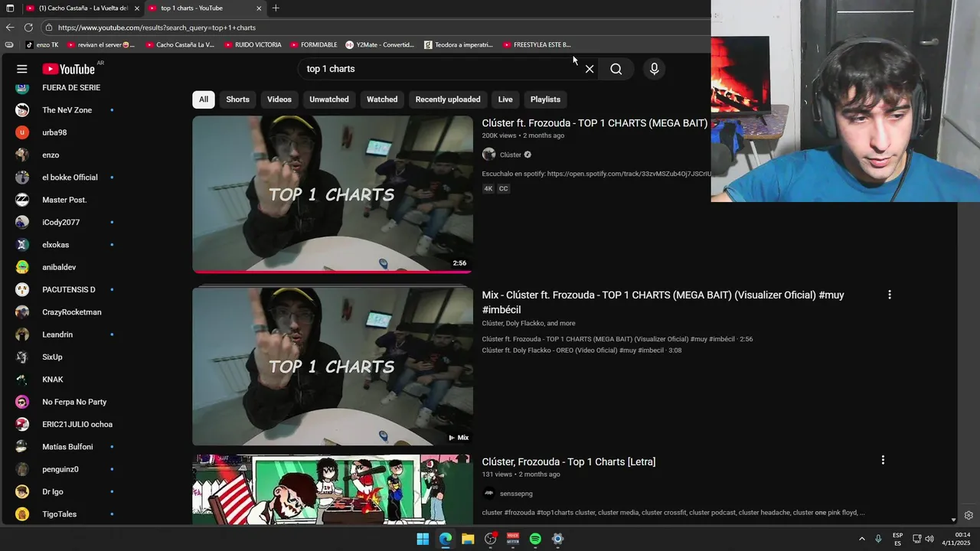The height and width of the screenshot is (551, 980).
Task: Select the Playlists filter chip
Action: pyautogui.click(x=545, y=99)
